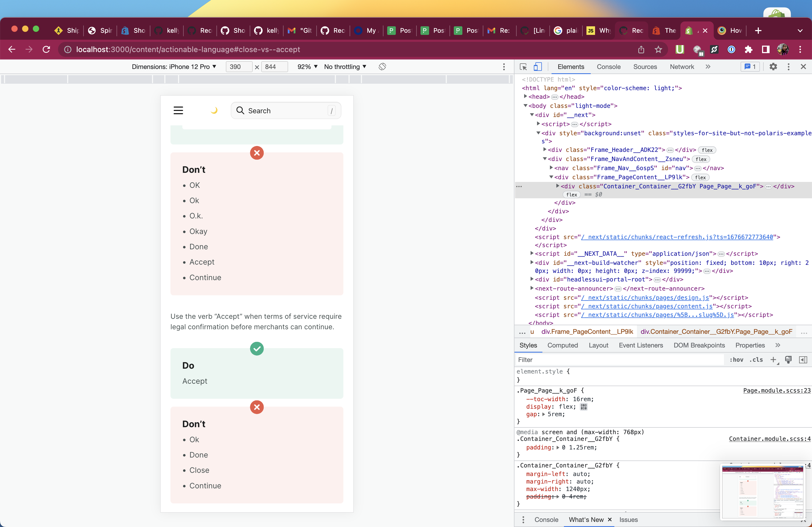Open the react-refresh.js script link
This screenshot has height=527, width=812.
[x=677, y=237]
